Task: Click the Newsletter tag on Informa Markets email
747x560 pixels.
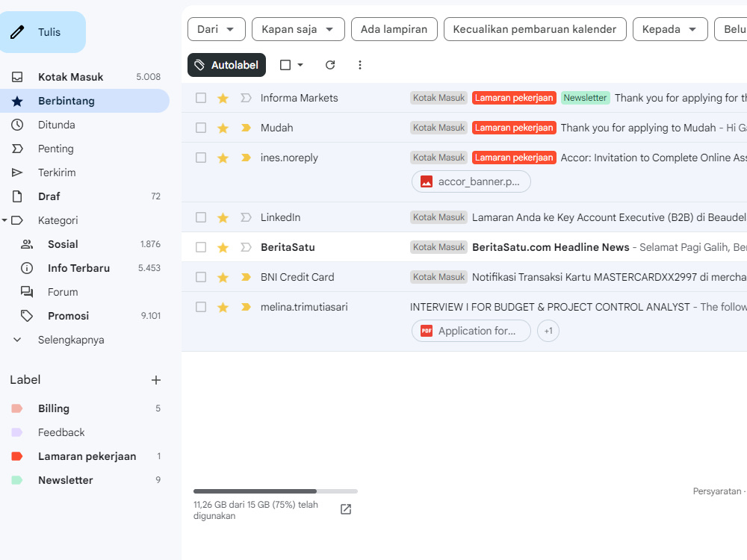Action: pos(585,98)
